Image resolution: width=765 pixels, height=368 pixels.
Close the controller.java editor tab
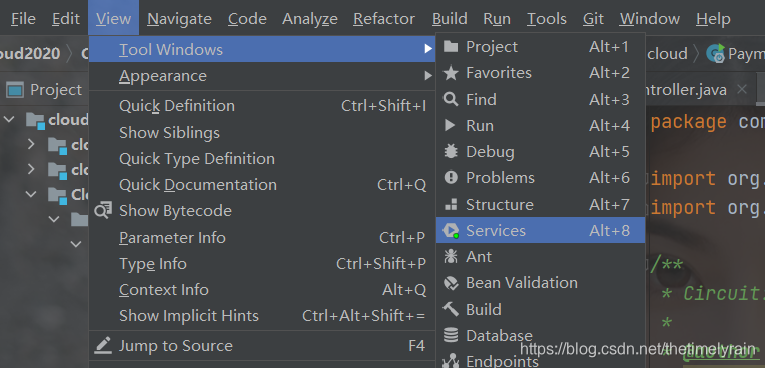pyautogui.click(x=742, y=89)
